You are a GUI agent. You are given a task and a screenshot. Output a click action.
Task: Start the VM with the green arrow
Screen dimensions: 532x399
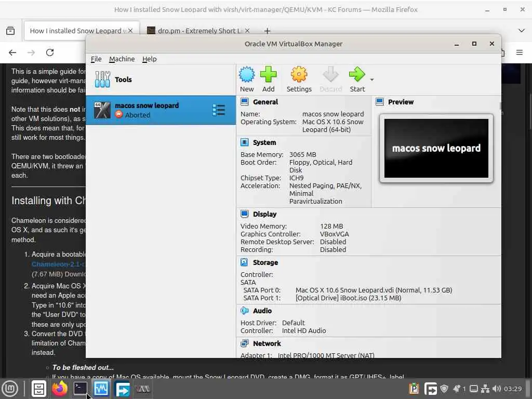(357, 75)
